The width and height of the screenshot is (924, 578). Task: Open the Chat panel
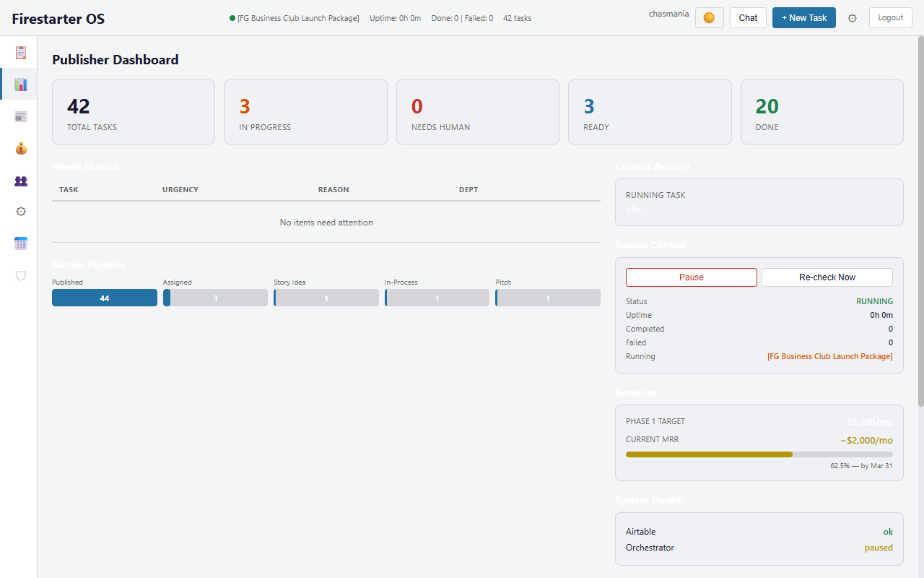(x=748, y=18)
